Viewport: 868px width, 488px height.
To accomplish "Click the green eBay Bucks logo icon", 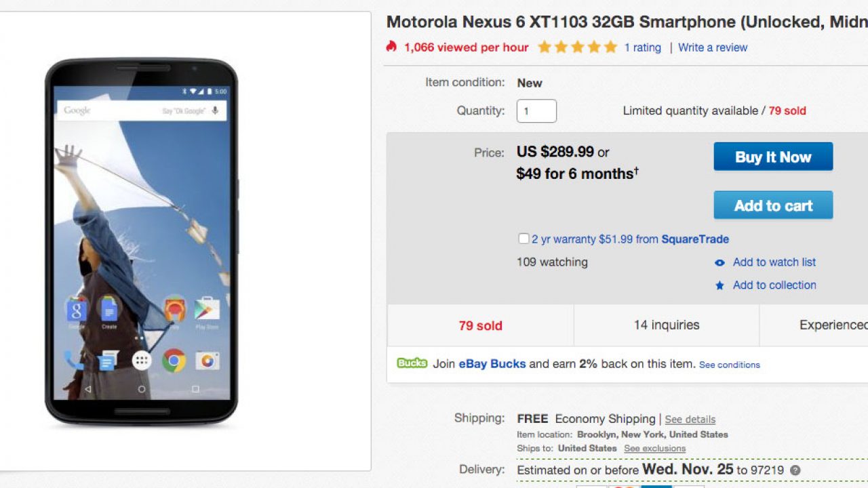I will tap(412, 363).
